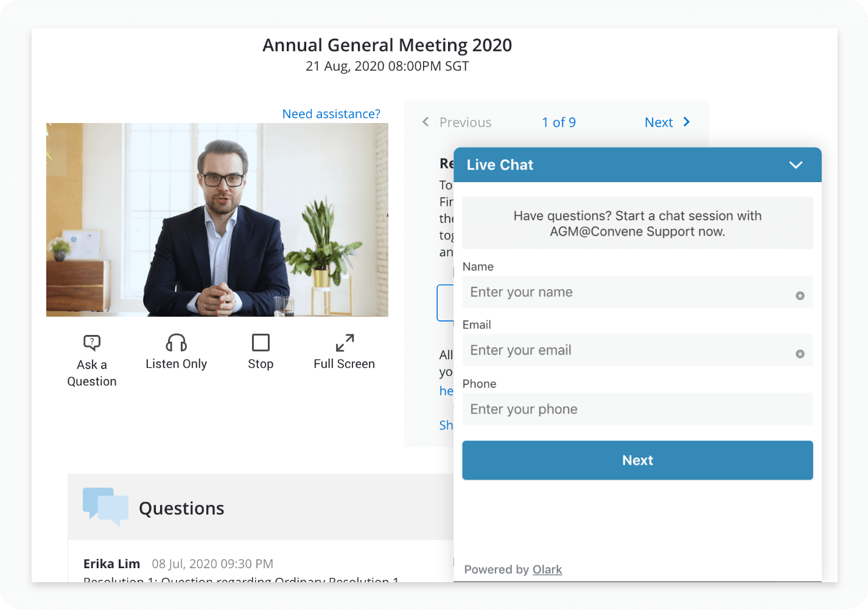Image resolution: width=868 pixels, height=609 pixels.
Task: Click the required marker in the Email field
Action: click(x=800, y=354)
